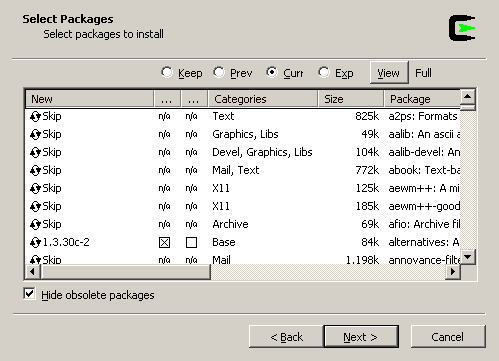Screen dimensions: 499x361
Task: Click the '84k' size cell
Action: point(370,242)
